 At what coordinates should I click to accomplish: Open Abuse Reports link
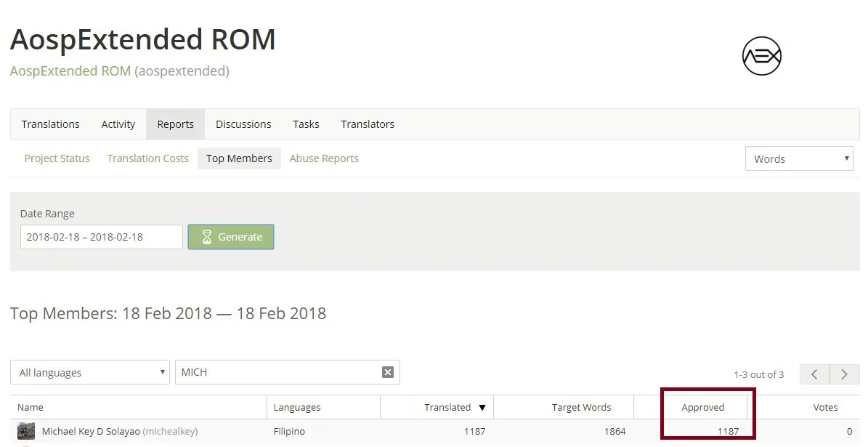click(x=324, y=158)
